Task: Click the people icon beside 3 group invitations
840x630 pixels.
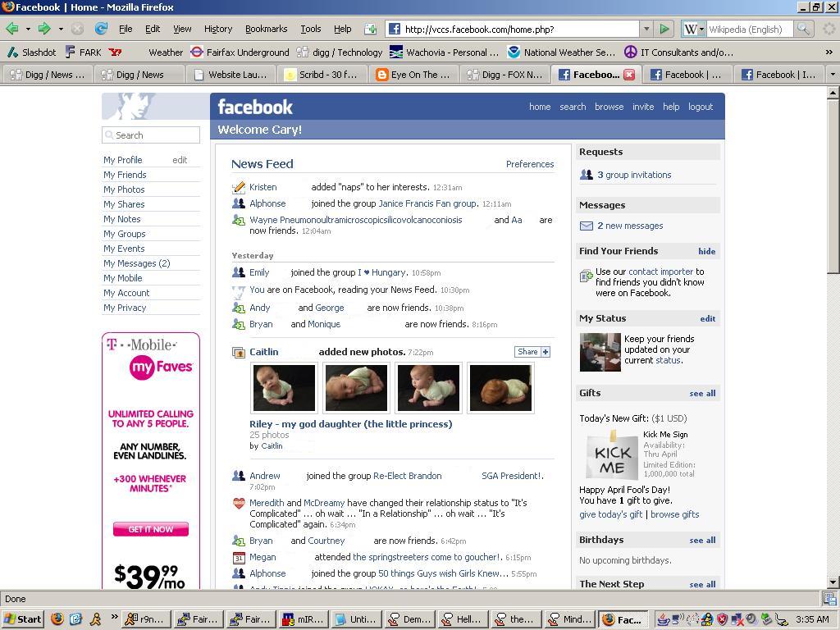Action: [x=586, y=174]
